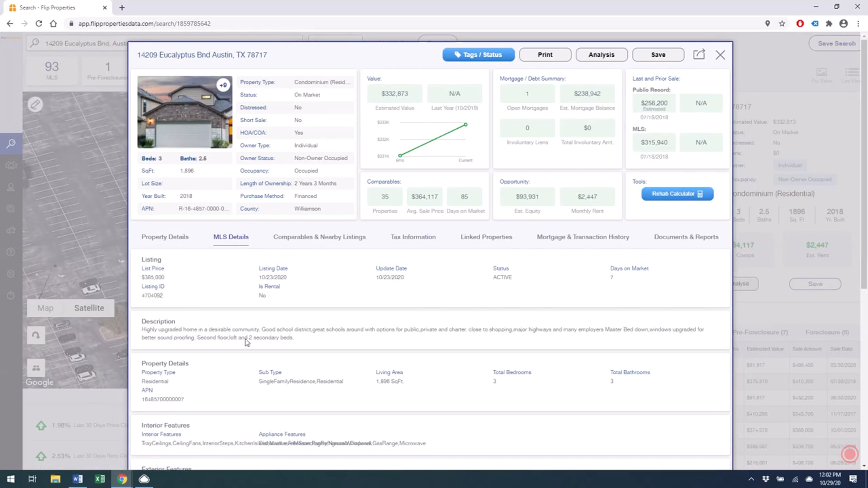Switch map to Satellite view
This screenshot has width=868, height=488.
click(x=89, y=308)
